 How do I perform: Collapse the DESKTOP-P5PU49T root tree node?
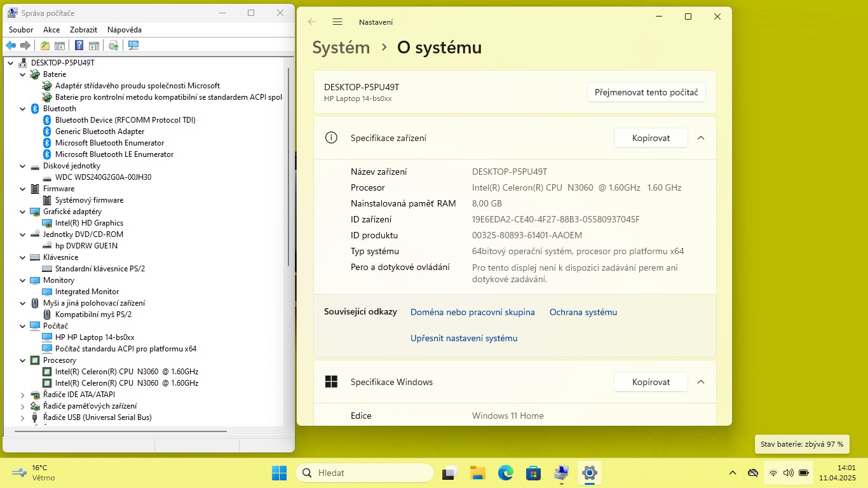[x=10, y=63]
